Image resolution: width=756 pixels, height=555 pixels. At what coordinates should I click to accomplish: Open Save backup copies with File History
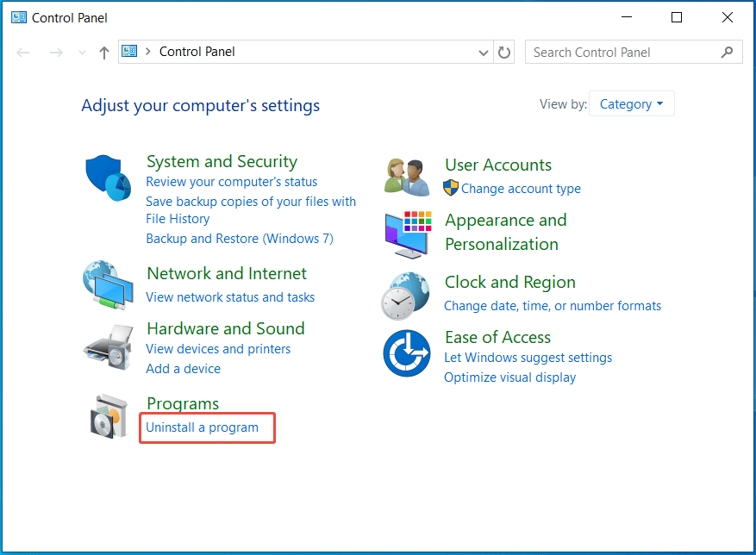pos(251,210)
